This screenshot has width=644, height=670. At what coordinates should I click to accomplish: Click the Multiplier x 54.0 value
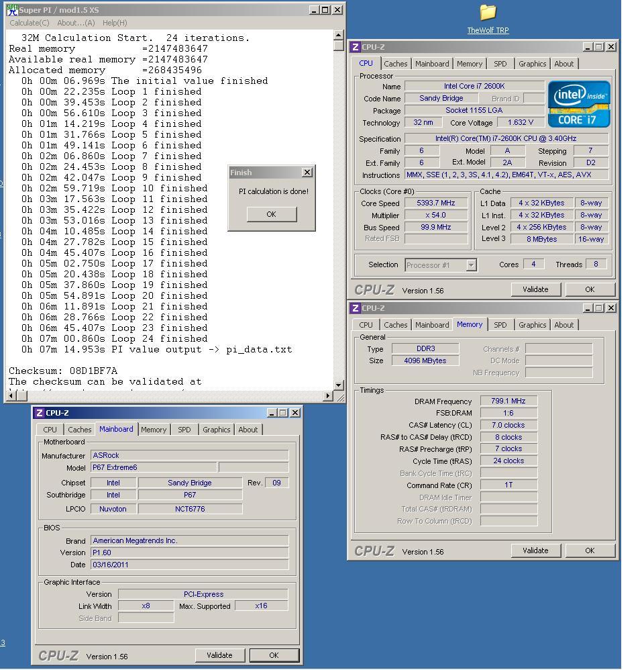[435, 215]
